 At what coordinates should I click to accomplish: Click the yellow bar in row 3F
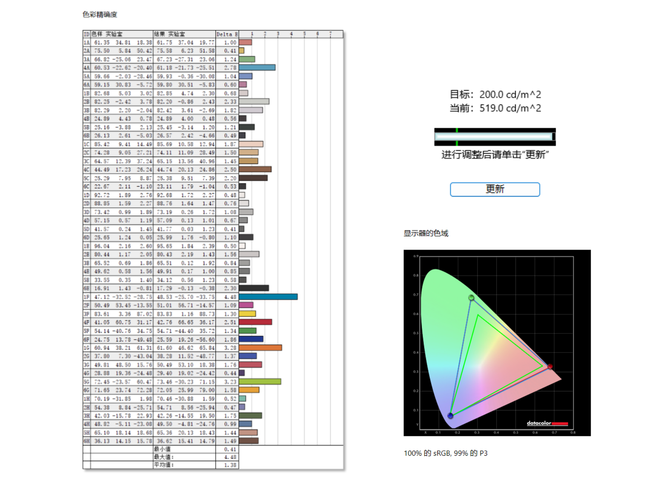click(247, 314)
